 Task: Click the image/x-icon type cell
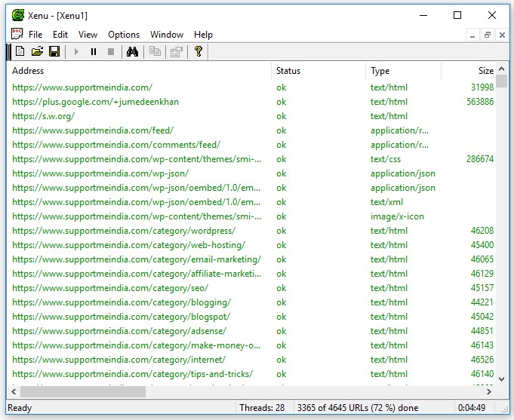coord(397,216)
